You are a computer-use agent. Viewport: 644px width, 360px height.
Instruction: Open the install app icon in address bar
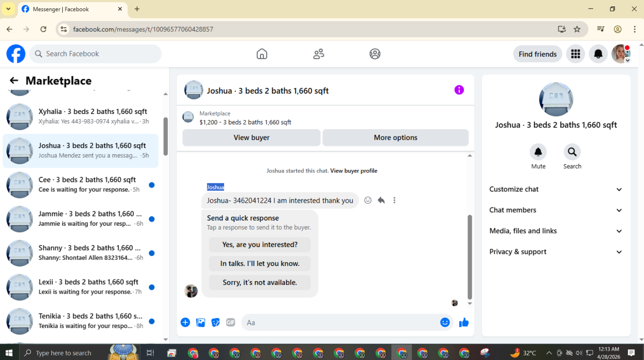click(x=562, y=29)
